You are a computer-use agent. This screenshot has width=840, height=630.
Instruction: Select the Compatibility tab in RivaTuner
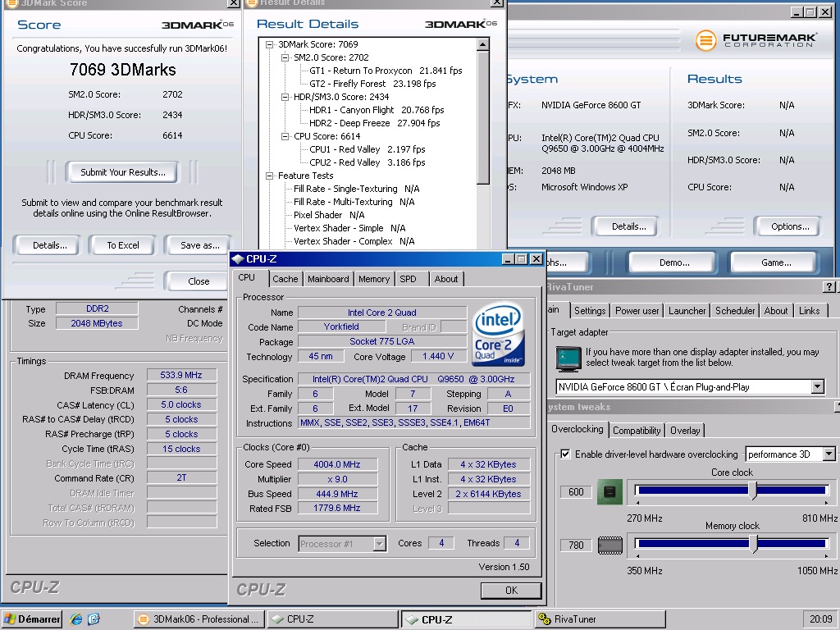[637, 430]
